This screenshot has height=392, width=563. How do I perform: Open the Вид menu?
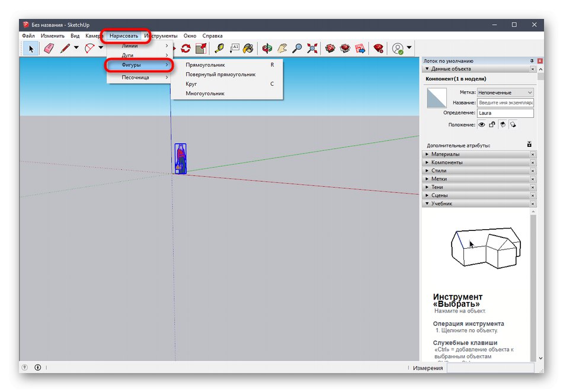(75, 36)
